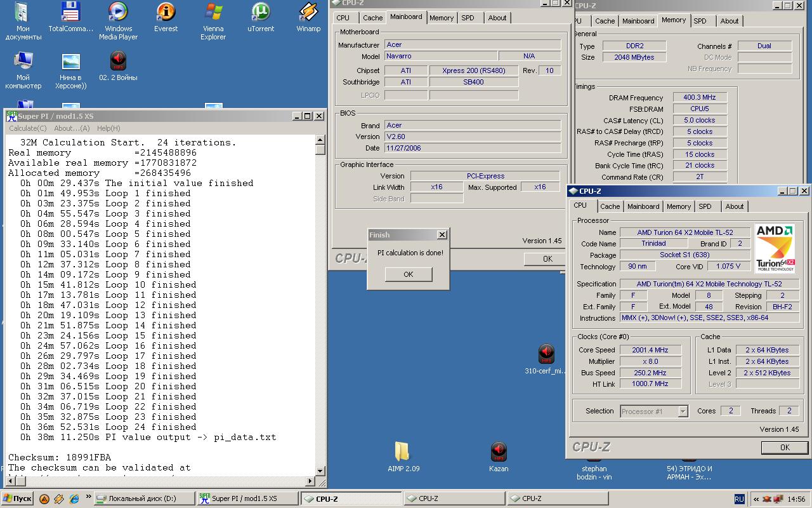812x508 pixels.
Task: Click the network monitors tray icon
Action: pos(778,499)
